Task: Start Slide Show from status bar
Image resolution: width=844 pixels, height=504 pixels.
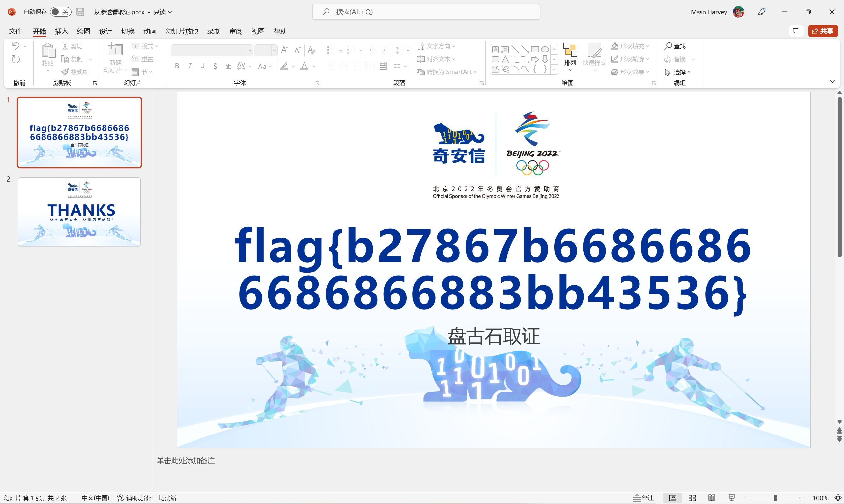Action: click(732, 498)
